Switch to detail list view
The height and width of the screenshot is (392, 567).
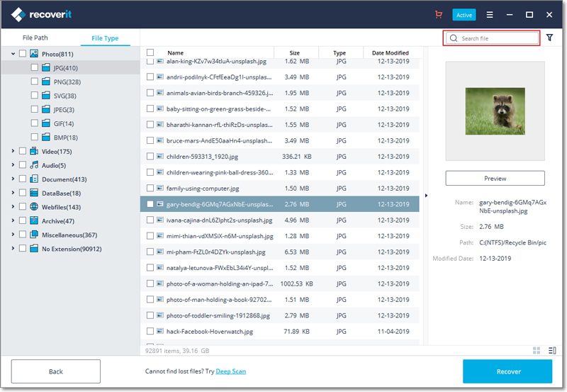click(552, 350)
